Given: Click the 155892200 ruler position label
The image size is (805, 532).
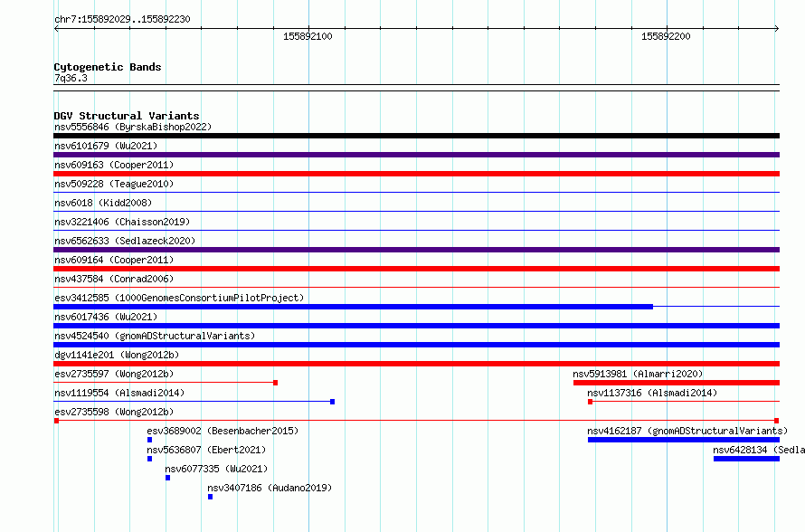Looking at the screenshot, I should [666, 36].
